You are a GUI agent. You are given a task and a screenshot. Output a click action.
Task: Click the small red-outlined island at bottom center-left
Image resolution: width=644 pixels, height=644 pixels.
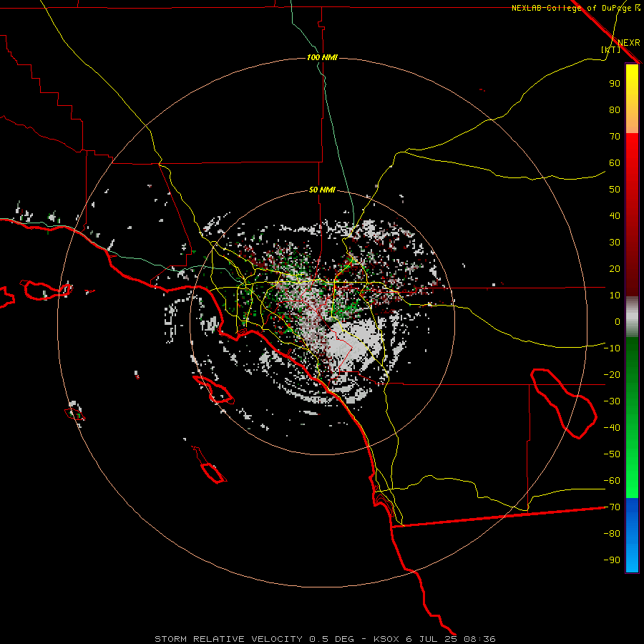click(x=213, y=472)
